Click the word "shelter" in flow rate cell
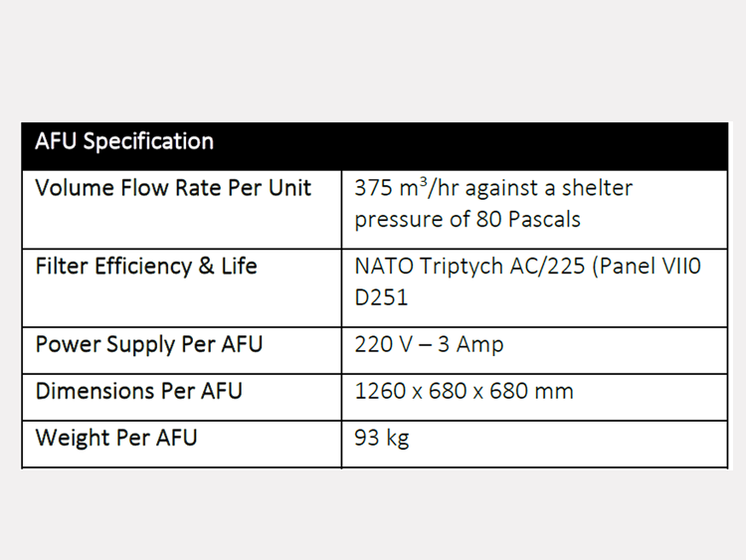Screen dimensions: 746x560 pyautogui.click(x=597, y=188)
